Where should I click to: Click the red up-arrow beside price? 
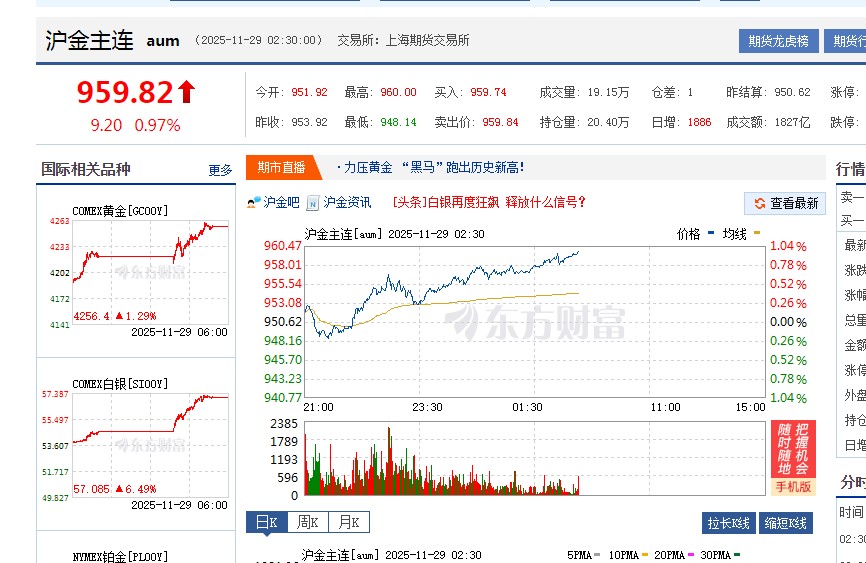187,92
